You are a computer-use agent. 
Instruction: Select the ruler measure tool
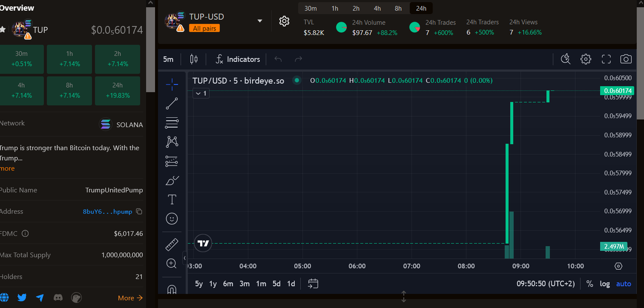(172, 245)
